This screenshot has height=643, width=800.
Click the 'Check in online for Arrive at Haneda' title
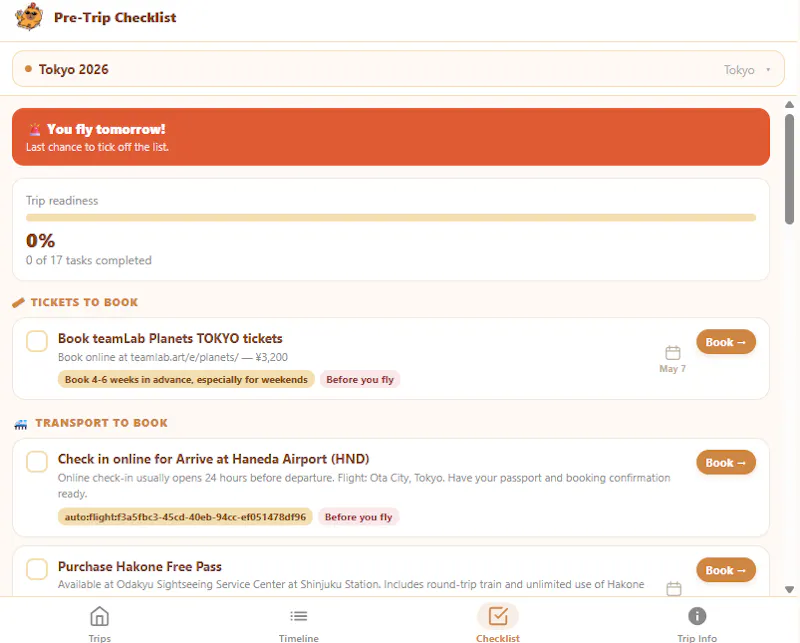213,459
